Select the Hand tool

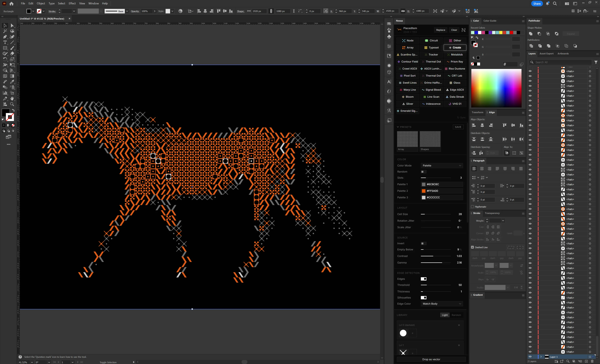pos(12,98)
